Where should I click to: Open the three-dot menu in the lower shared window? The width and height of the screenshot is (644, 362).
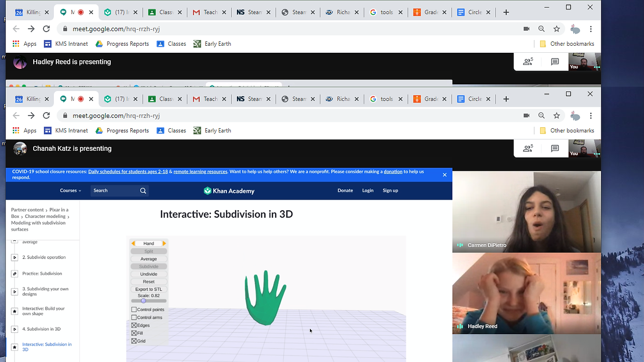[x=591, y=116]
